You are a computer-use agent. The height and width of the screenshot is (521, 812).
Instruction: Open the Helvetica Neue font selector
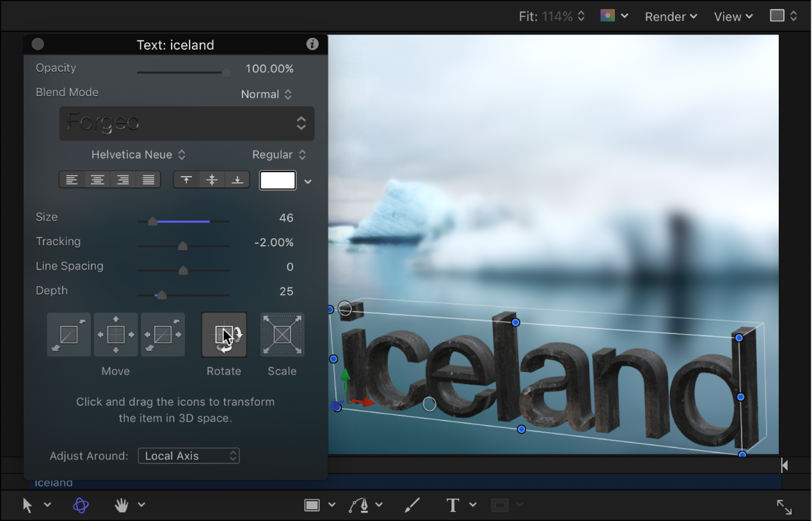[139, 154]
